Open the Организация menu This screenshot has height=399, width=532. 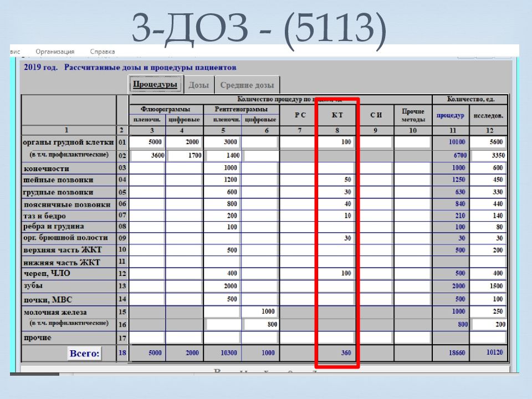55,51
